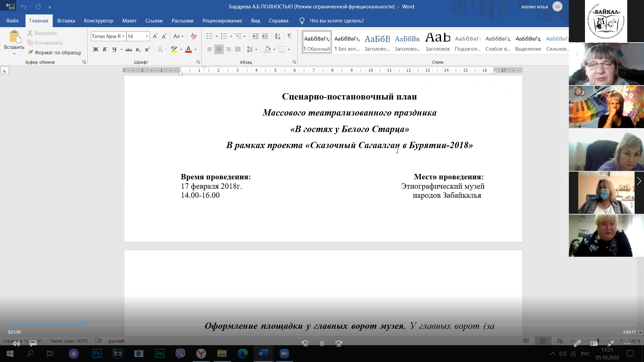This screenshot has width=644, height=362.
Task: Open the Рецензирование tab
Action: [x=222, y=21]
